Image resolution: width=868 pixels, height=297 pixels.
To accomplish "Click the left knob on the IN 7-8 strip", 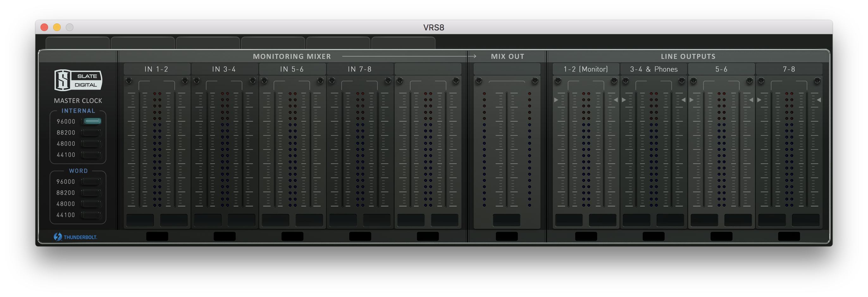I will click(x=332, y=81).
